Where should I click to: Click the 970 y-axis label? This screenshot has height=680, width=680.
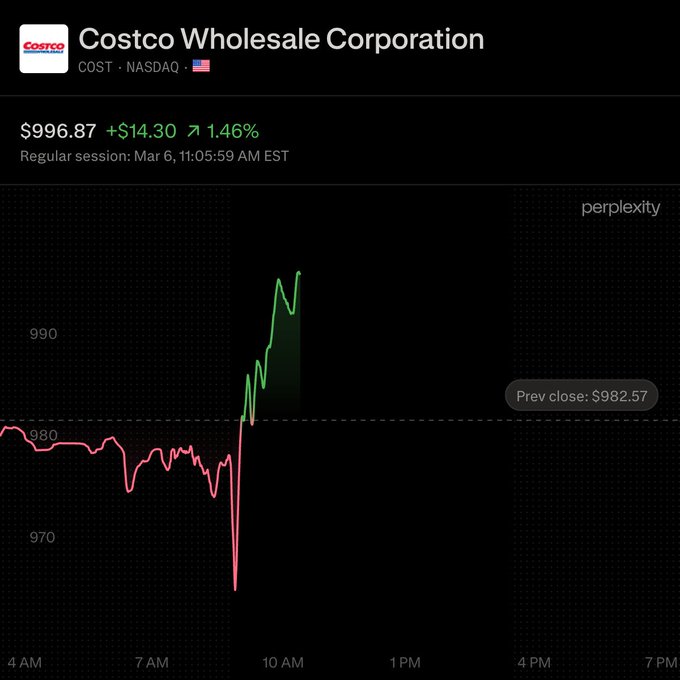(x=42, y=537)
